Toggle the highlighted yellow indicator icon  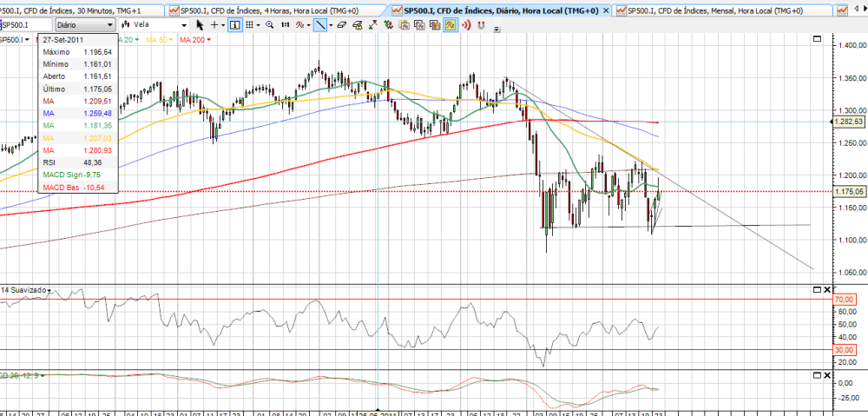[x=450, y=25]
